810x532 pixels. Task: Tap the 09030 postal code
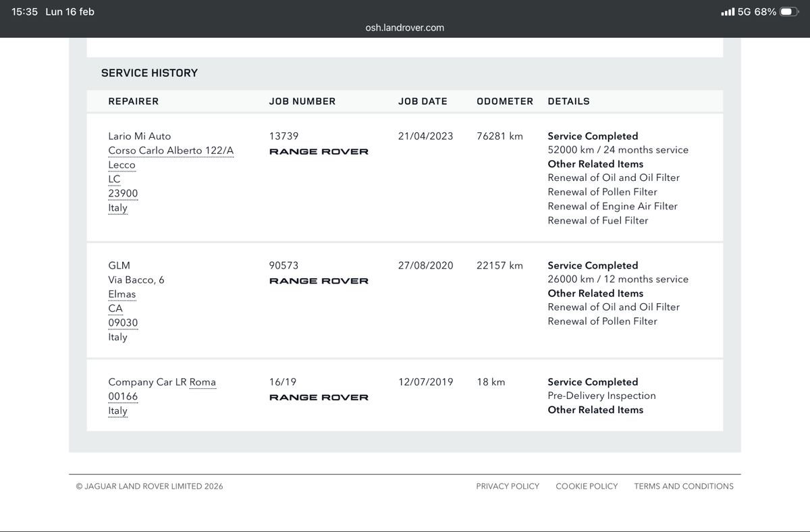coord(123,323)
